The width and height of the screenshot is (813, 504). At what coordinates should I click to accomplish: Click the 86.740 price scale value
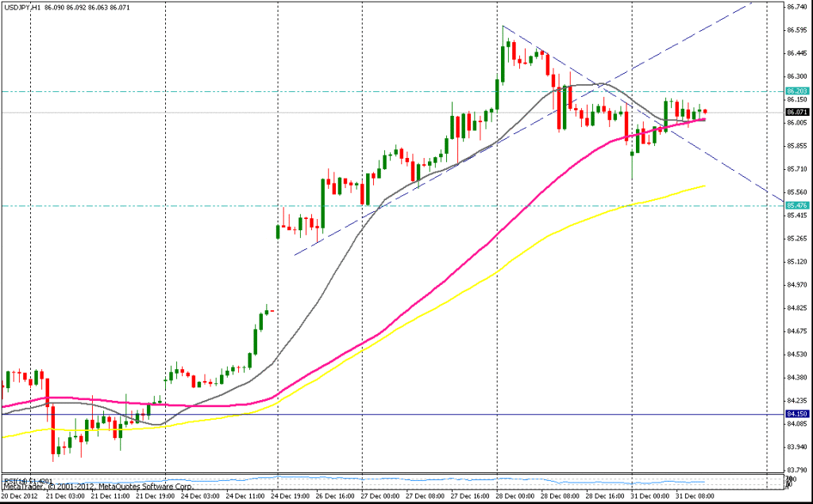796,6
